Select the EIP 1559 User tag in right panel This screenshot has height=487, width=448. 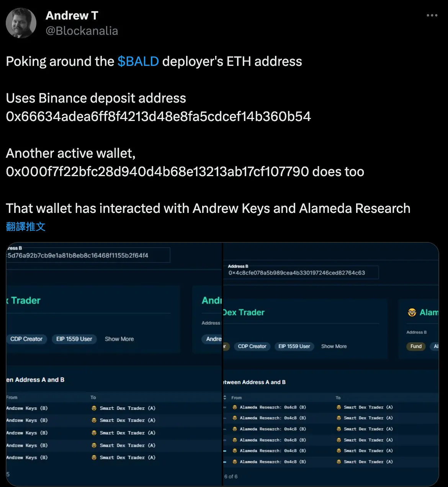click(294, 346)
